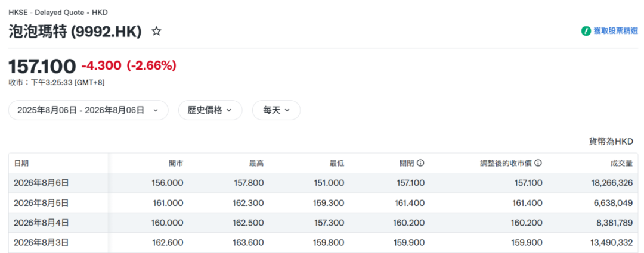Select the low value 157.300
This screenshot has width=644, height=253.
330,223
